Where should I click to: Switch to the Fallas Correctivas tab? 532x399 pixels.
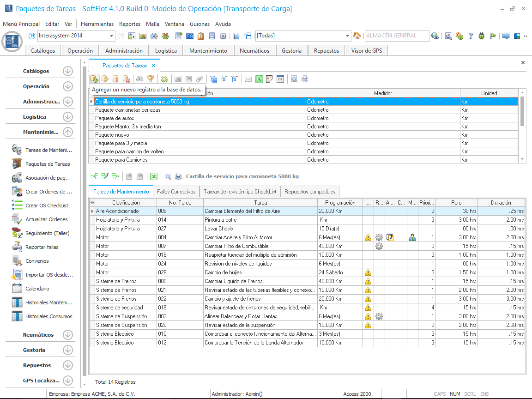pos(176,192)
